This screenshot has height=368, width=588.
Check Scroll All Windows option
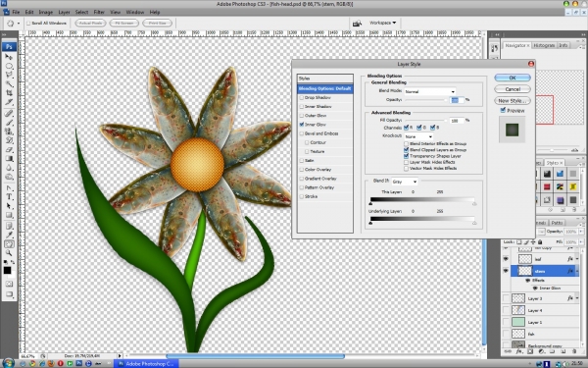[28, 24]
